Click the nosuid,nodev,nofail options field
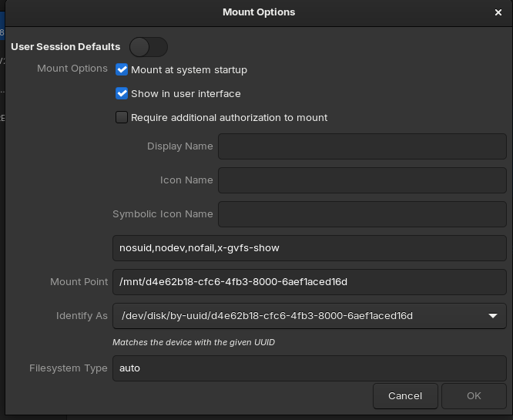Viewport: 513px width, 420px height. click(309, 248)
